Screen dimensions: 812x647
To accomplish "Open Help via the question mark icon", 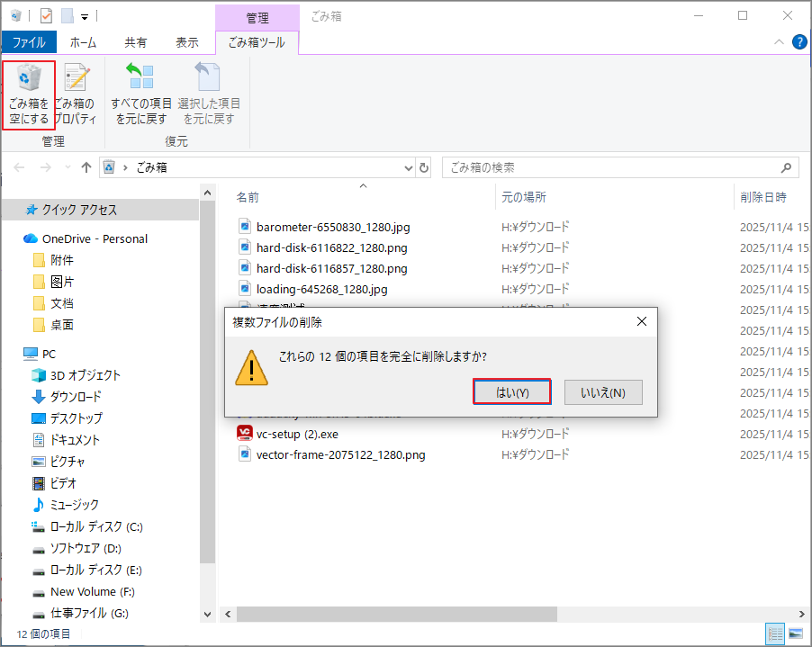I will coord(799,42).
